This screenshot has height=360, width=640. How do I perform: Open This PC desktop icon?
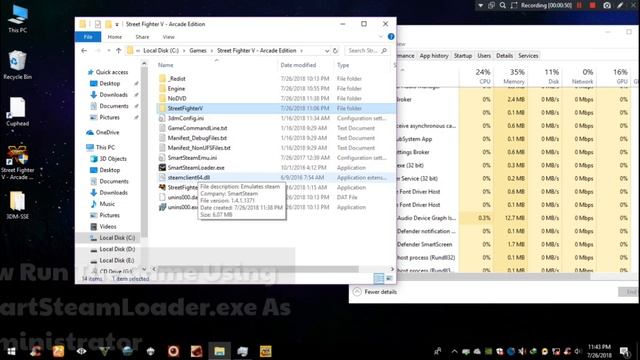(18, 19)
